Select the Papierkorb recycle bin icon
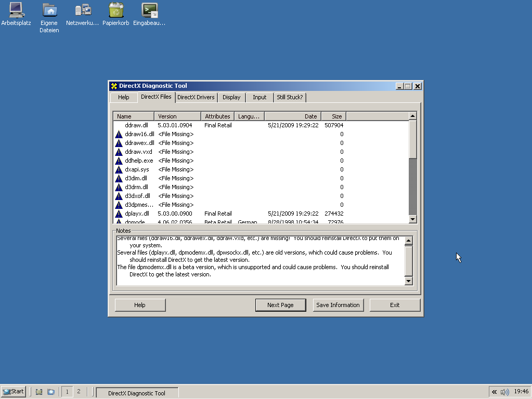This screenshot has height=399, width=532. tap(116, 10)
